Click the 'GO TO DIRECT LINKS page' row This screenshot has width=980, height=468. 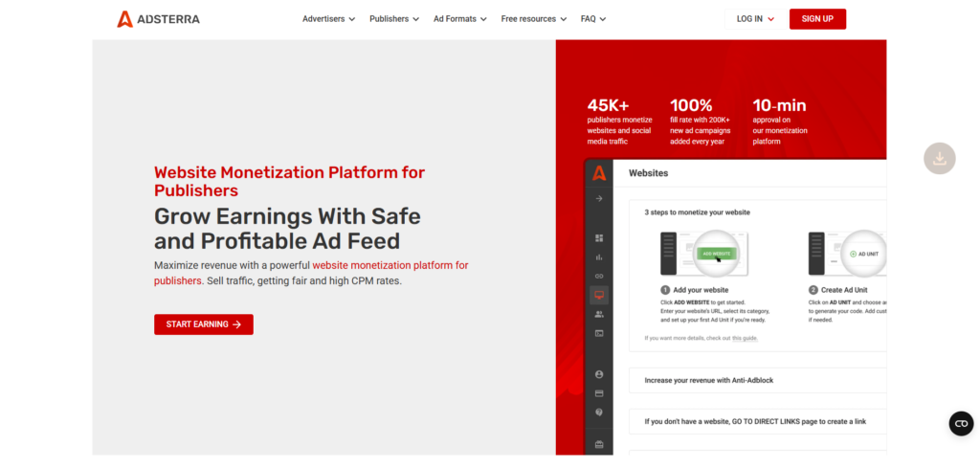click(x=758, y=421)
